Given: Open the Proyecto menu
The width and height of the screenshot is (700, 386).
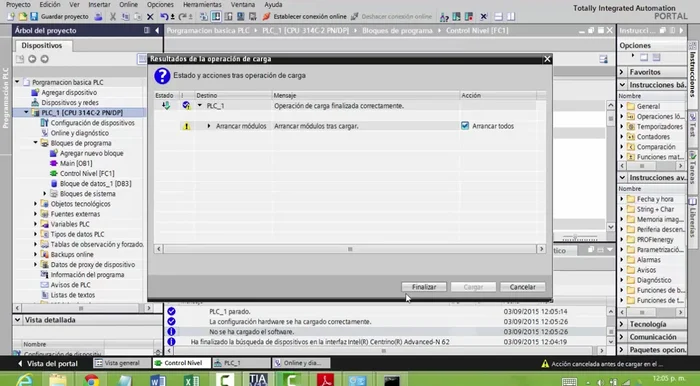Looking at the screenshot, I should point(18,4).
